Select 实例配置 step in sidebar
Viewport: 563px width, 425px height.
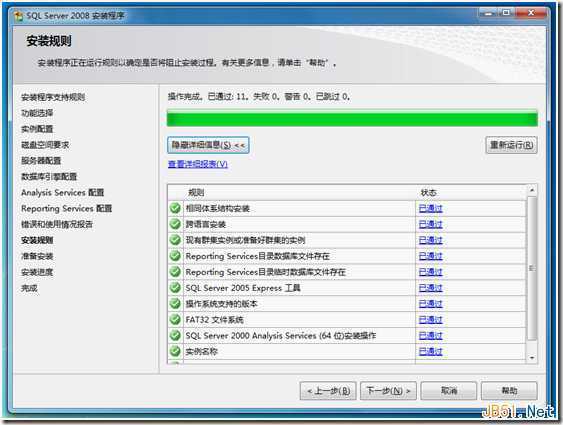(37, 129)
